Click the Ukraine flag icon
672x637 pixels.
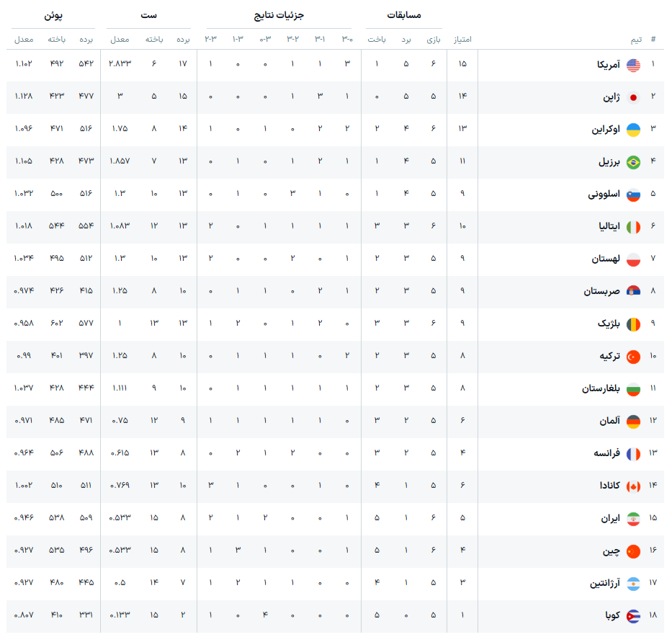633,130
